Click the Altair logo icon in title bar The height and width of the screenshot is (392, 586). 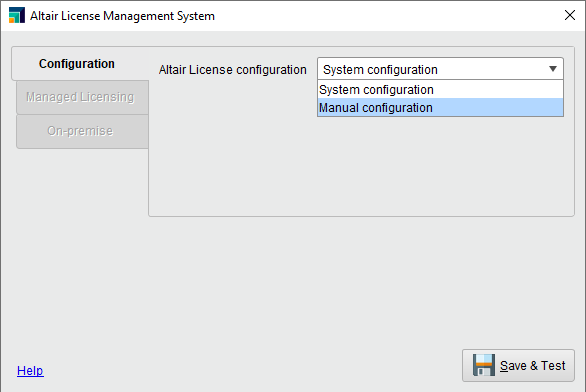pos(17,15)
